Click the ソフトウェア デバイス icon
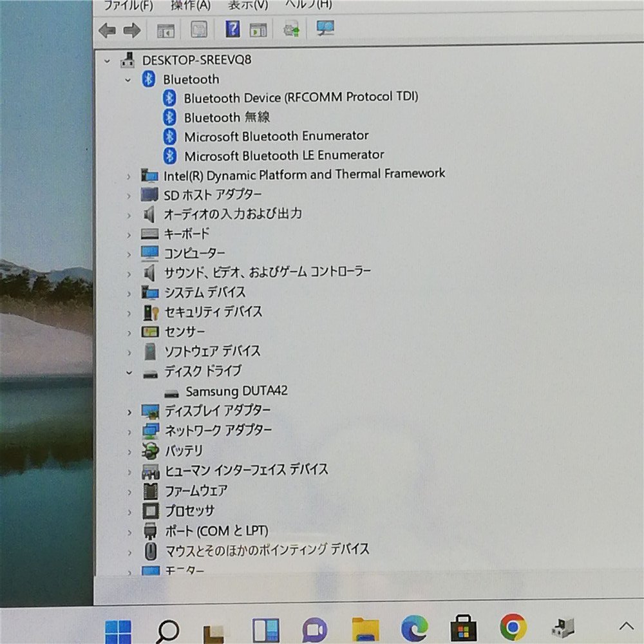This screenshot has width=644, height=644. (150, 352)
